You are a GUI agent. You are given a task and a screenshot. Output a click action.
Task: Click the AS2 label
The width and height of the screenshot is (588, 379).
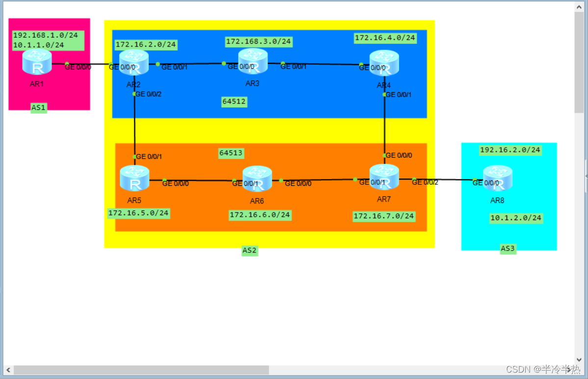click(250, 251)
